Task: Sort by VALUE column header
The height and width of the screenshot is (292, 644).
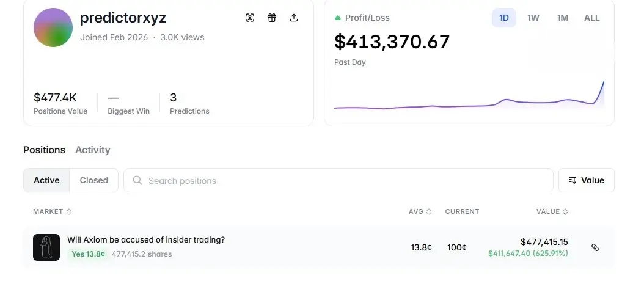Action: 552,211
